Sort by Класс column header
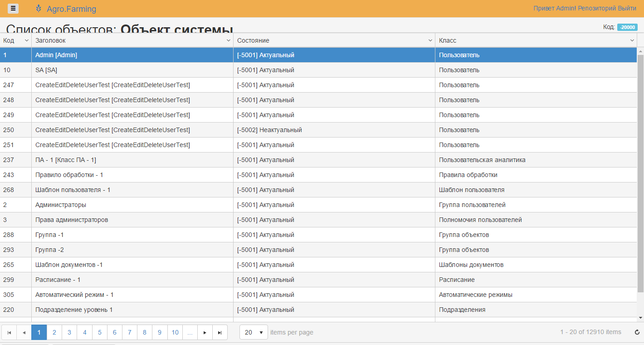This screenshot has width=644, height=345. [448, 40]
